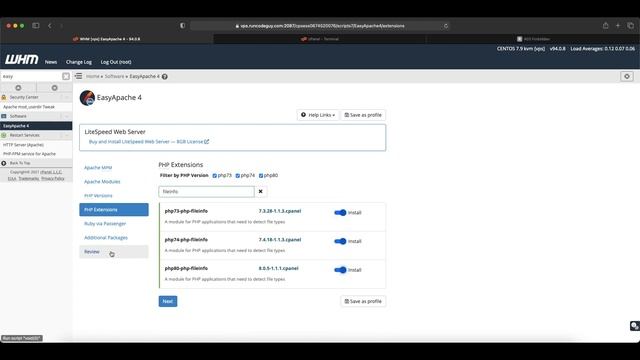This screenshot has width=640, height=360.
Task: Open Change Log in the WHM header
Action: click(x=79, y=62)
